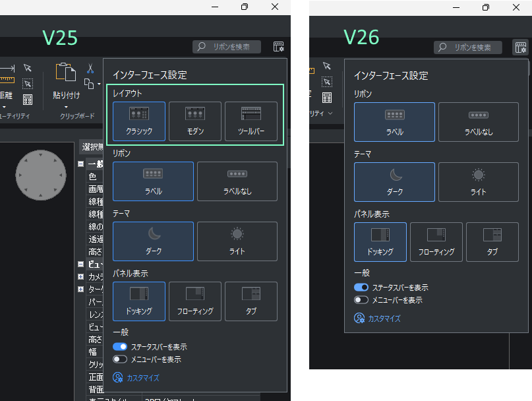Open the Copy tool dropdown arrow
The width and height of the screenshot is (532, 401).
(x=99, y=84)
